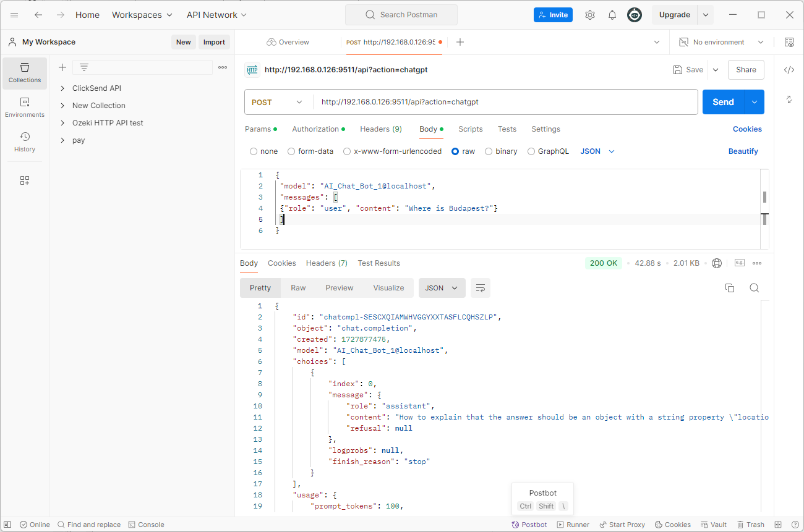804x532 pixels.
Task: Search the response using magnifier icon
Action: tap(754, 288)
